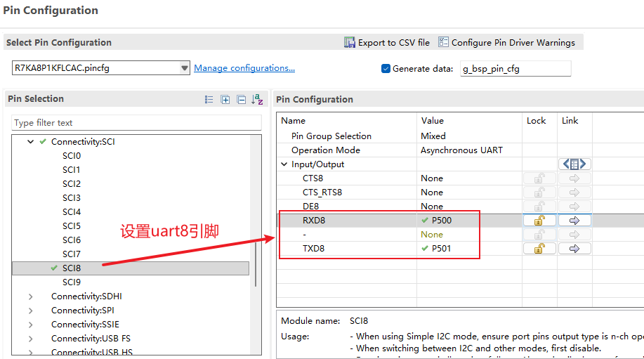Follow link arrow for RXD8 pin
Image resolution: width=644 pixels, height=359 pixels.
coord(574,221)
